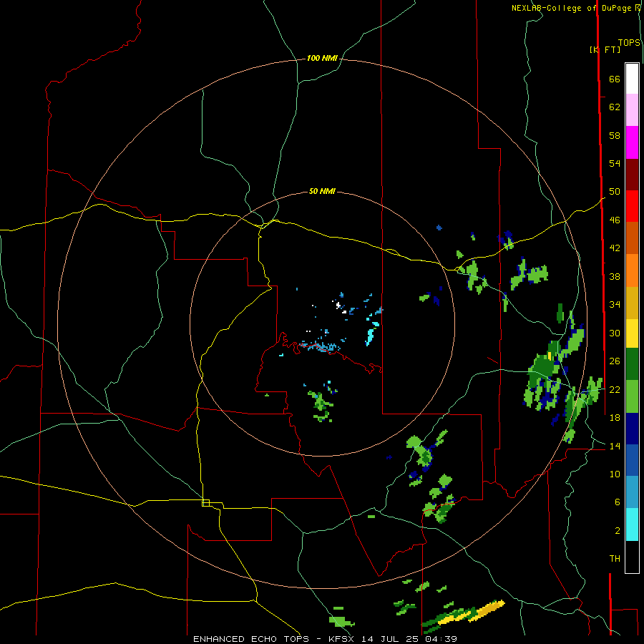Click the dark green legend swatch
The image size is (644, 644).
(632, 364)
